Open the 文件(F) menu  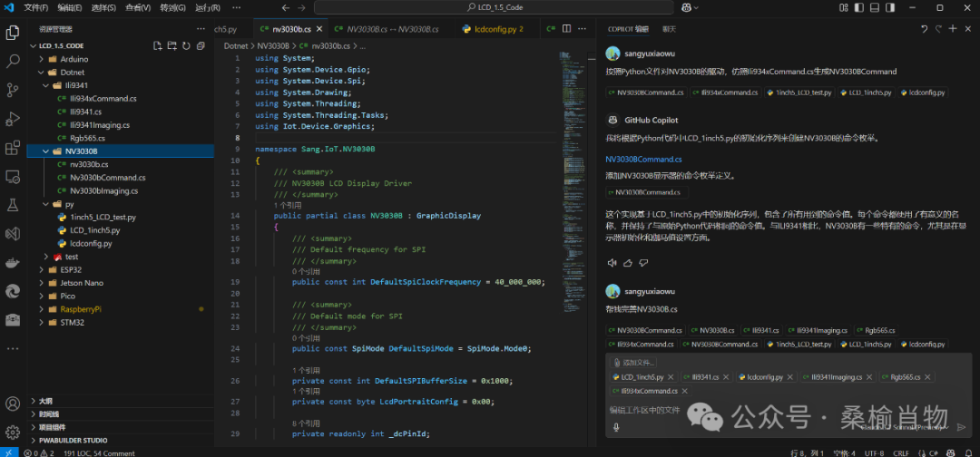35,7
